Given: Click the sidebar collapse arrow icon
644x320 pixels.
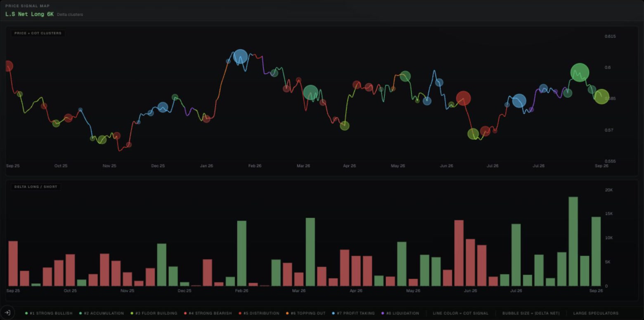Looking at the screenshot, I should coord(7,313).
